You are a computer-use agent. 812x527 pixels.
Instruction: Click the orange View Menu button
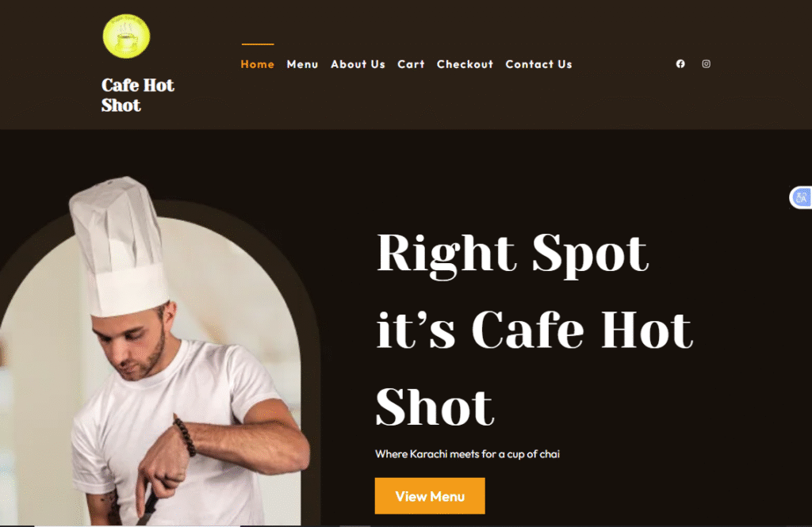click(x=430, y=496)
